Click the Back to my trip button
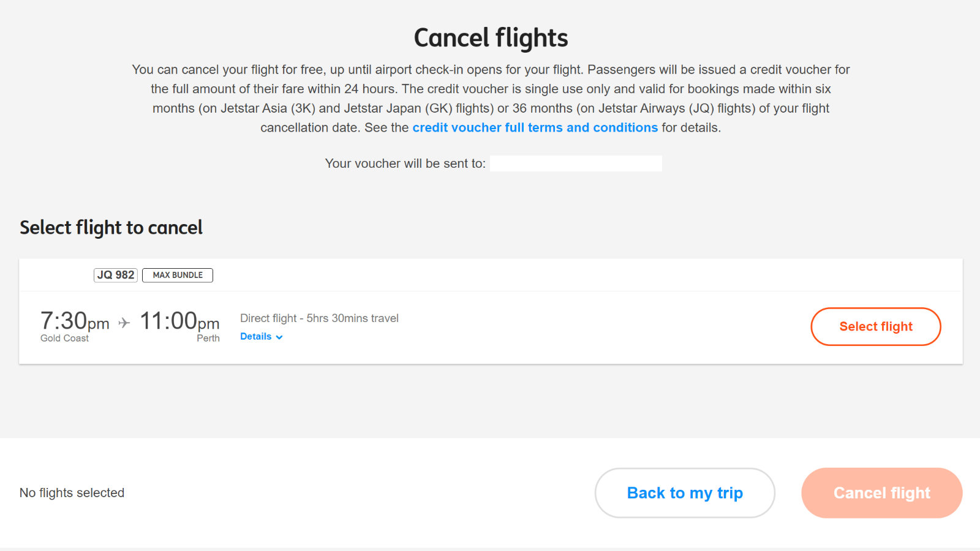The image size is (980, 551). pyautogui.click(x=685, y=493)
